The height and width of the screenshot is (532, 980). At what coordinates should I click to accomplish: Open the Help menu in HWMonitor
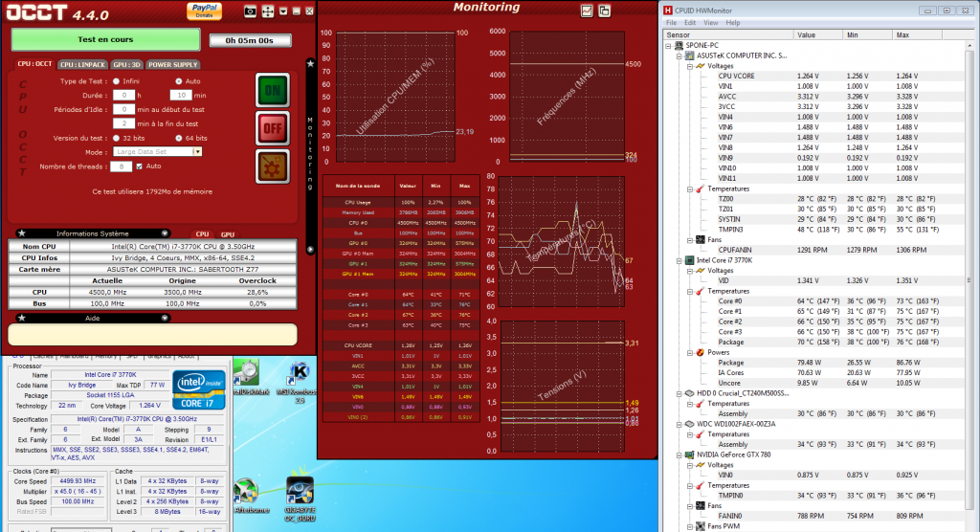coord(733,23)
